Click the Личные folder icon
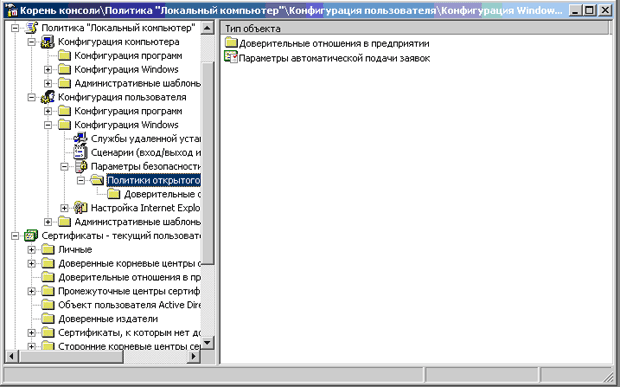Screen dimensions: 620x387 click(48, 250)
